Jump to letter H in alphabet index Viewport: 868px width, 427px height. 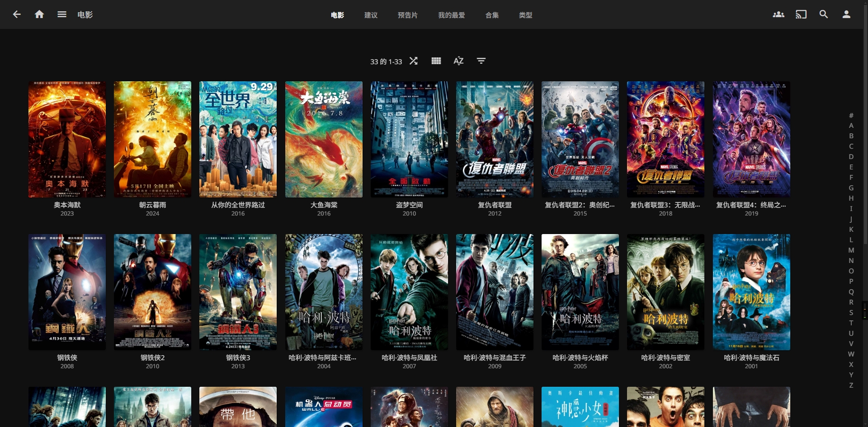[x=851, y=198]
